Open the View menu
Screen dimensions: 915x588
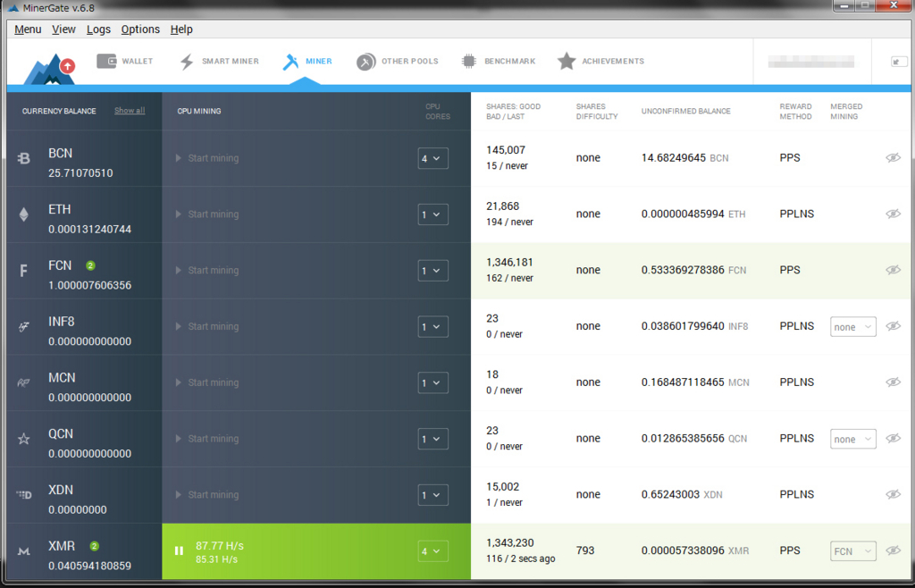pos(63,29)
